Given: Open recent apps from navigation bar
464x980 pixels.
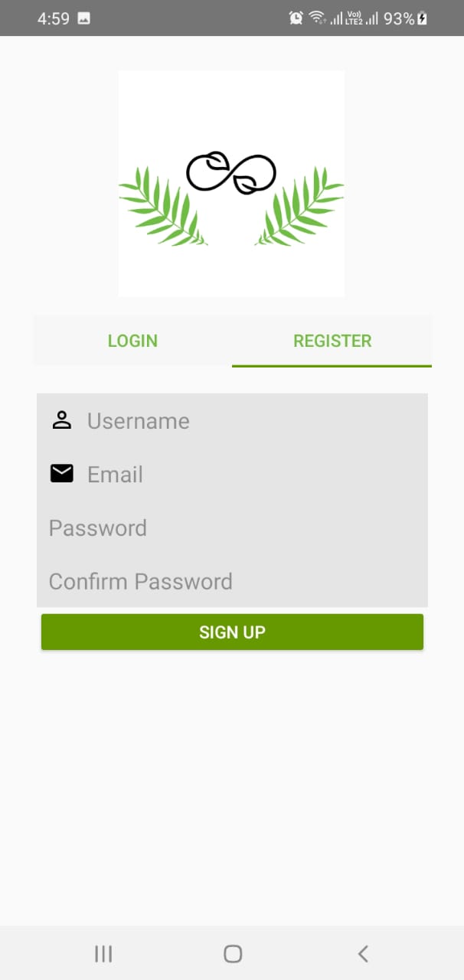Looking at the screenshot, I should (103, 953).
